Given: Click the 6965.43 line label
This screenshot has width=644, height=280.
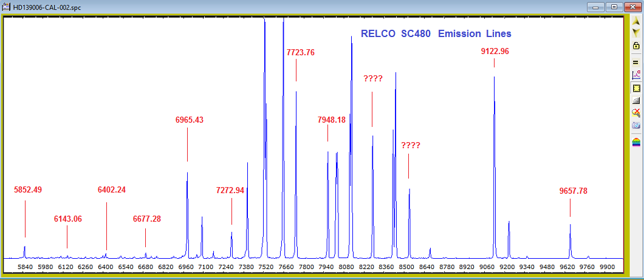Looking at the screenshot, I should click(x=190, y=120).
